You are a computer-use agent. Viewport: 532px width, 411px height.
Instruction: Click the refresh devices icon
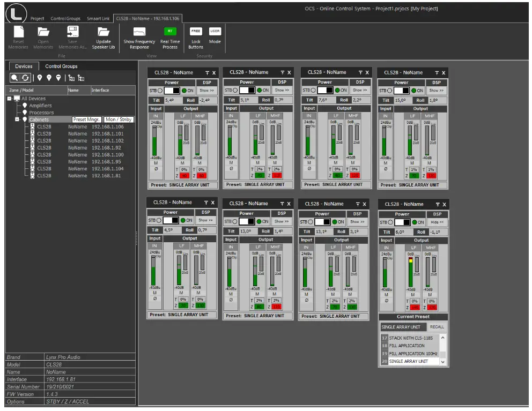[25, 78]
